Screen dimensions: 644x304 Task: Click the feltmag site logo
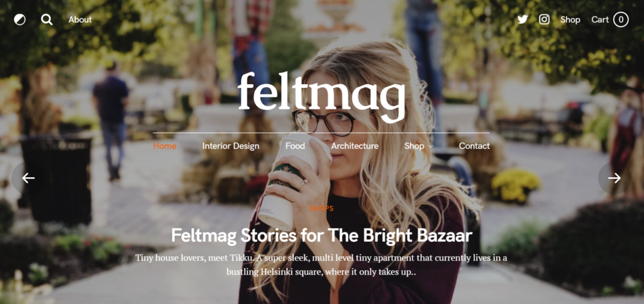[x=321, y=97]
